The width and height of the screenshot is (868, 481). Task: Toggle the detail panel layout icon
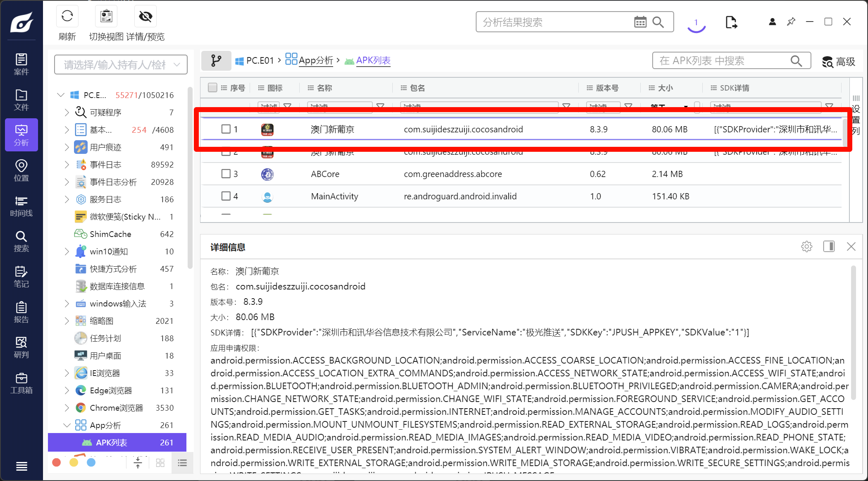pos(829,246)
